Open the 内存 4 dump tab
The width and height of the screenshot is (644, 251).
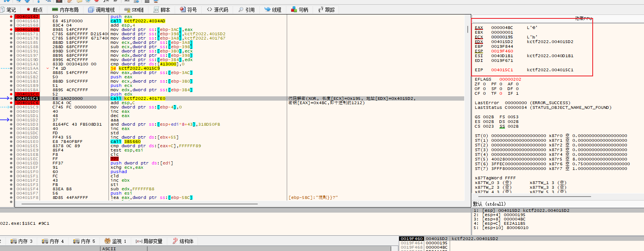[53, 241]
